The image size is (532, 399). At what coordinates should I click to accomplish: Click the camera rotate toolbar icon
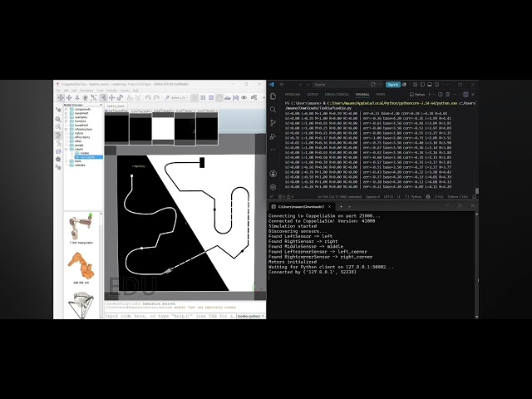tap(69, 98)
